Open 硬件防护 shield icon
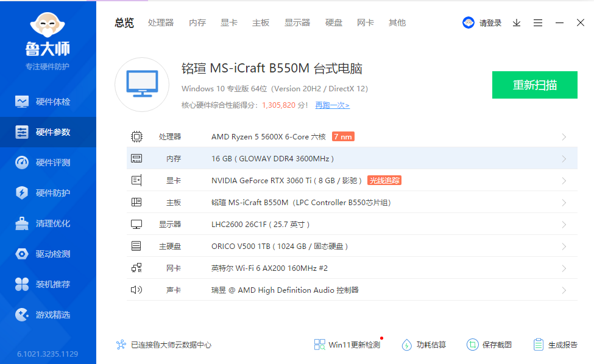Viewport: 594px width, 364px height. point(21,192)
